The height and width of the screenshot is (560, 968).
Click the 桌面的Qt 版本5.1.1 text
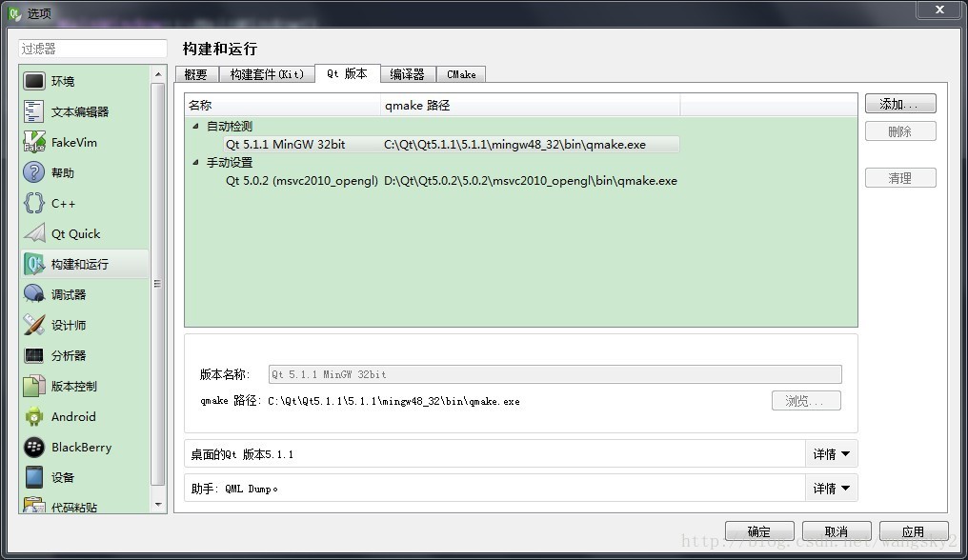(242, 454)
